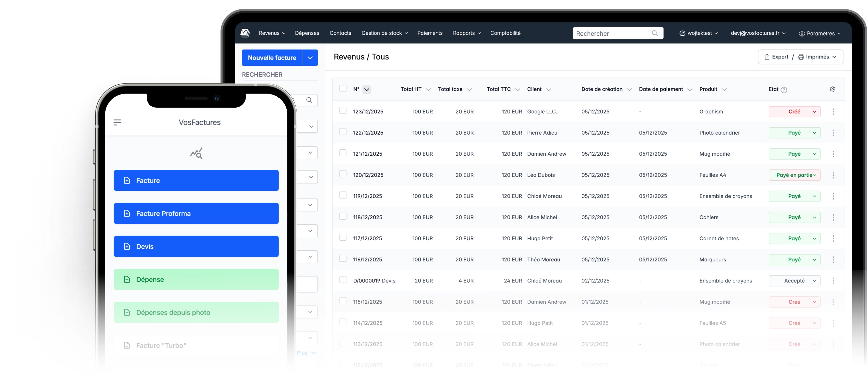Open three-dot menu for invoice 122/12/2025
Viewport: 868px width, 376px height.
click(x=833, y=133)
